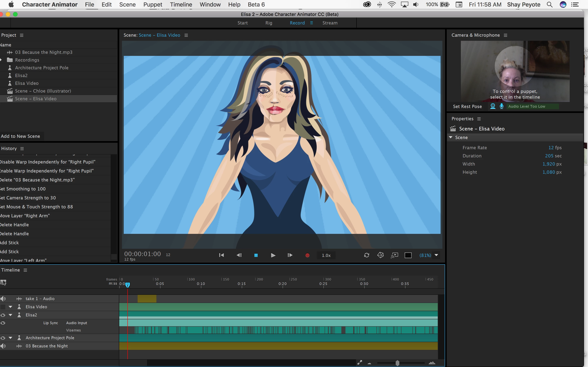The width and height of the screenshot is (588, 367).
Task: Collapse the Scene properties section
Action: [451, 137]
